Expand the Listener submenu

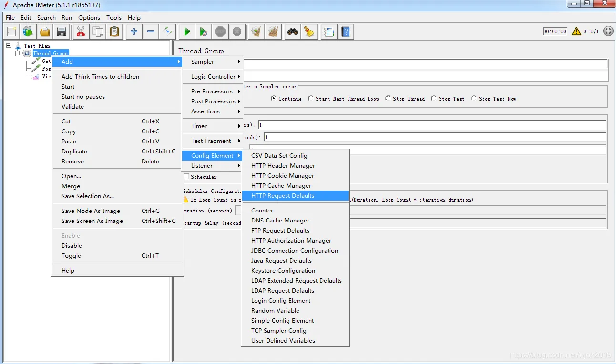click(213, 166)
